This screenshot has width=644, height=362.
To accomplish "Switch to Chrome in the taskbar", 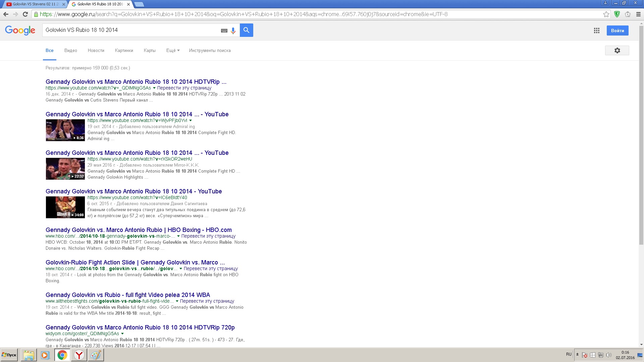I will point(62,355).
